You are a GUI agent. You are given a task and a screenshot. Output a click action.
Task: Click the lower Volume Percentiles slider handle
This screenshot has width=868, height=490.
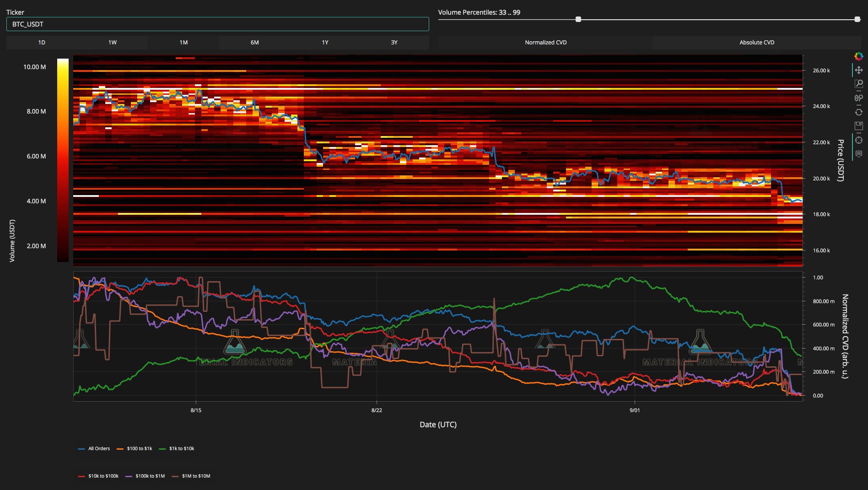pyautogui.click(x=578, y=19)
